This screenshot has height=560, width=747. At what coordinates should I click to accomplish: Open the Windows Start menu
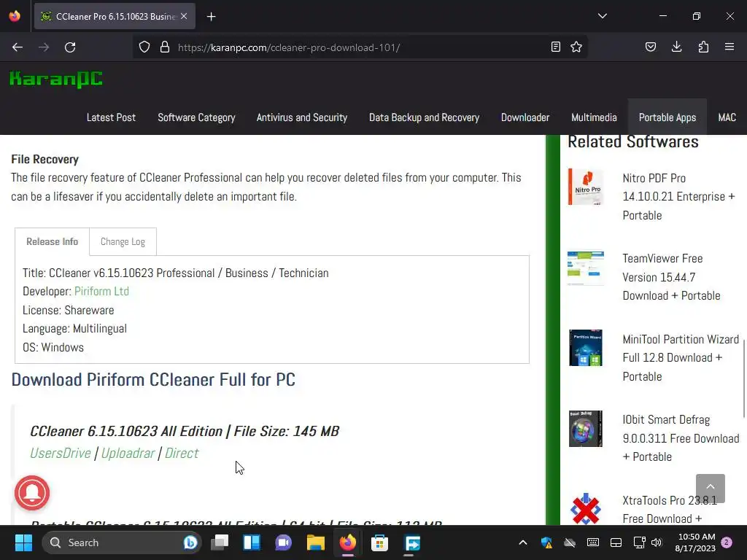coord(23,542)
